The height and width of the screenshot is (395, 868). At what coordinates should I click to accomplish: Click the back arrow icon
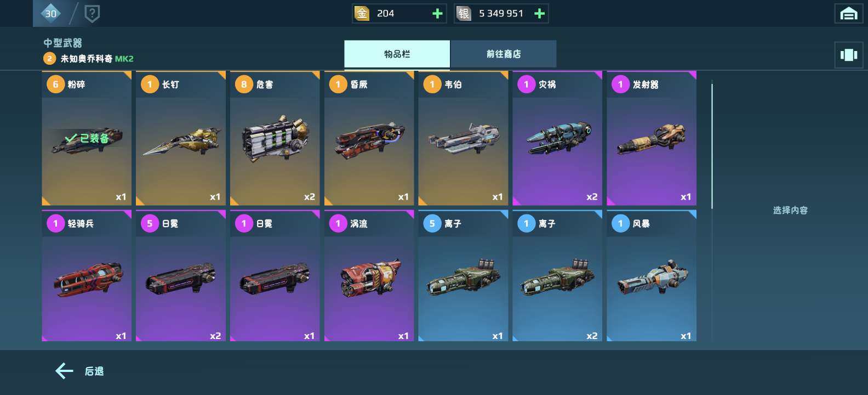tap(64, 371)
